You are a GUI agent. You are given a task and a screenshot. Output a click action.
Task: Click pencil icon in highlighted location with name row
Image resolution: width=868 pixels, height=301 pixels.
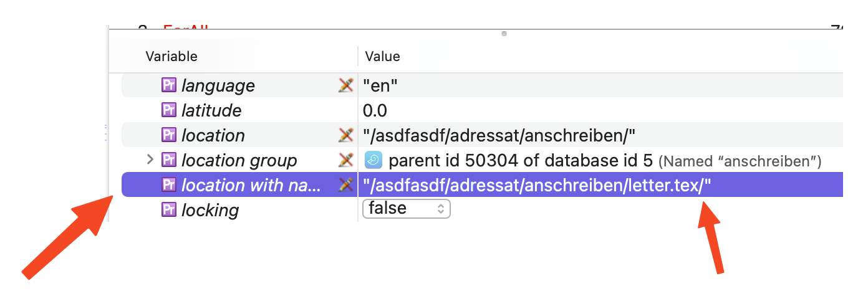(x=345, y=185)
